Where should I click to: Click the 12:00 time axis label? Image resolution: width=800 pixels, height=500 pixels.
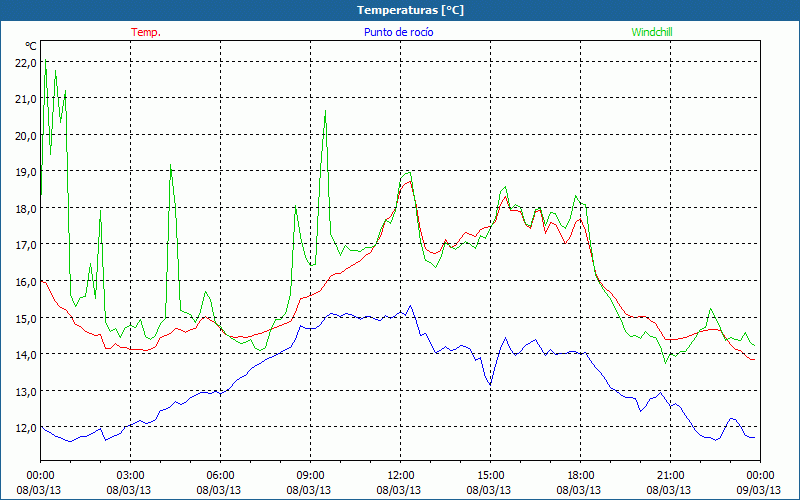(x=401, y=476)
